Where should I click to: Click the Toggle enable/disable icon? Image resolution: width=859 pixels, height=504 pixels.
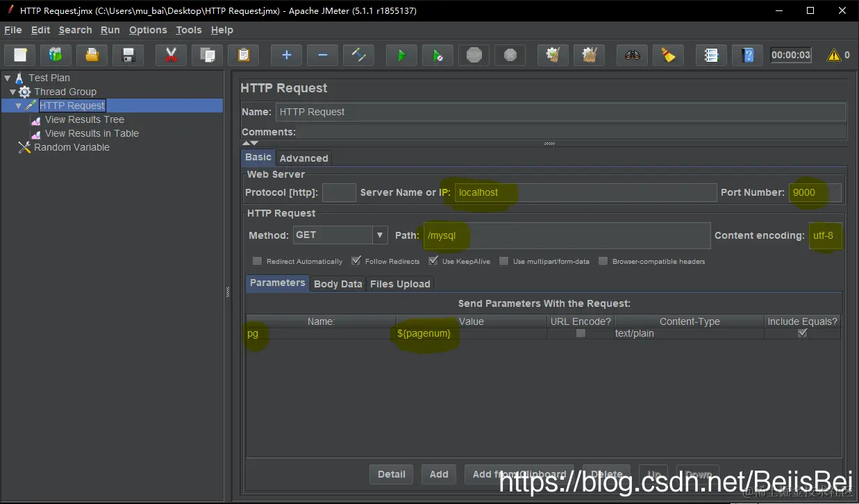tap(359, 55)
